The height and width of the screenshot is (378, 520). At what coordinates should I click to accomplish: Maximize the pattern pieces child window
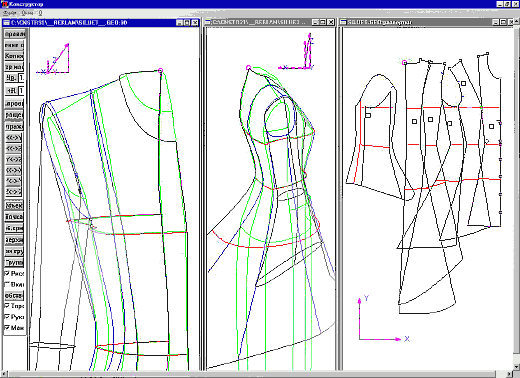(503, 22)
